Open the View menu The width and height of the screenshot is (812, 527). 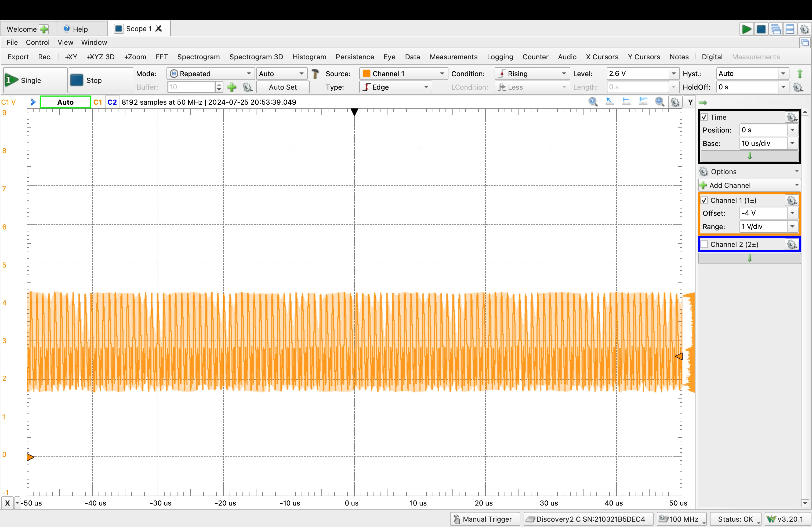(65, 42)
